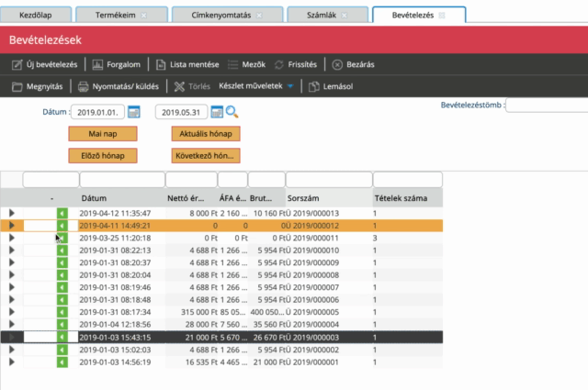Click the Megnyitás folder icon
Image resolution: width=588 pixels, height=390 pixels.
(x=17, y=86)
